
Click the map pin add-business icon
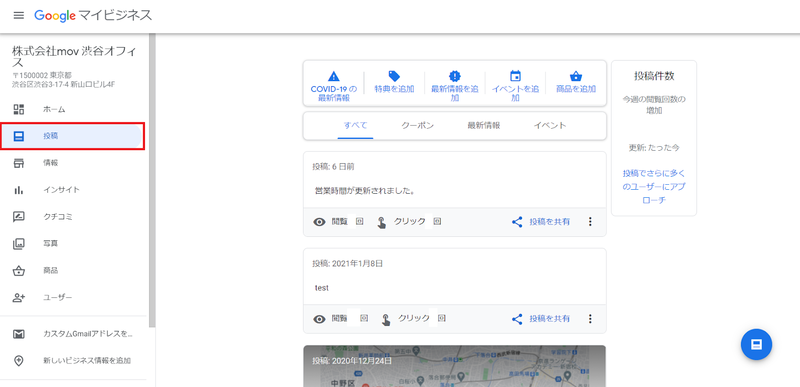[x=19, y=361]
